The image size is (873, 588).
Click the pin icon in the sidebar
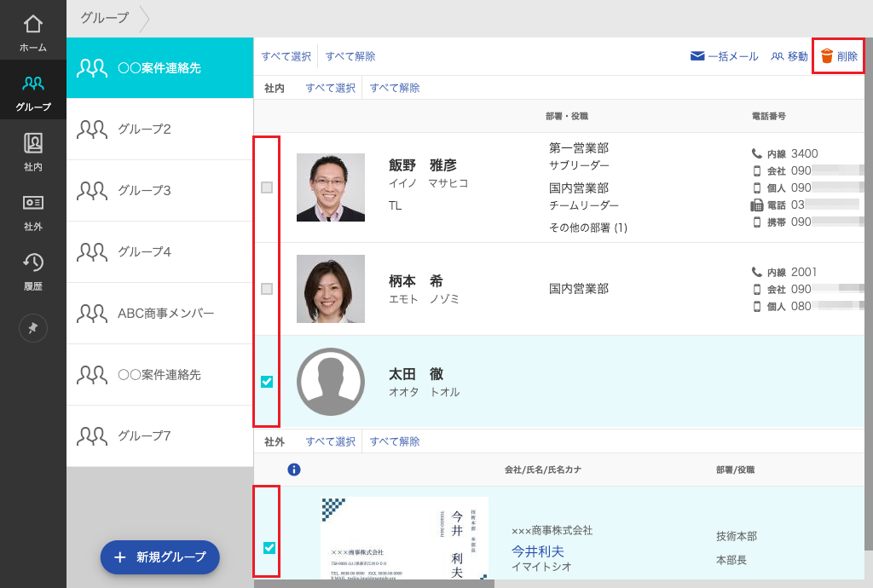pos(32,328)
